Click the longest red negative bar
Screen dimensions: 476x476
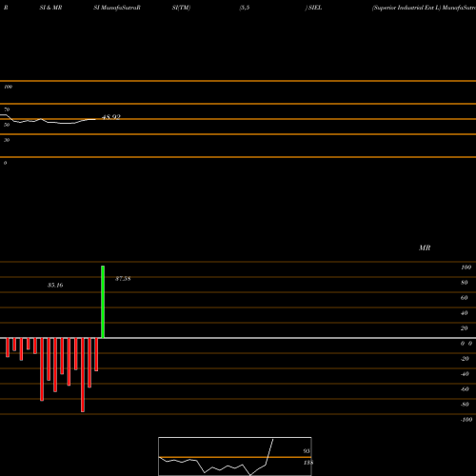tap(83, 375)
